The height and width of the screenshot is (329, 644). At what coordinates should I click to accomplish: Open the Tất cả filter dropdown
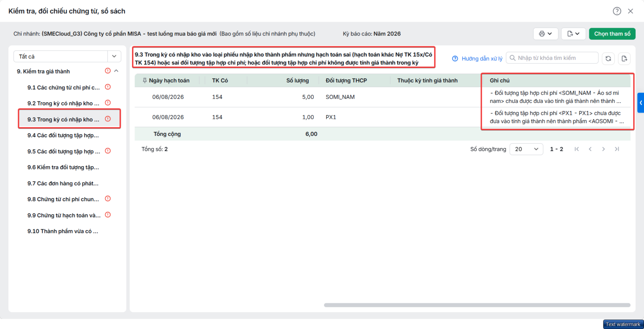tap(67, 56)
